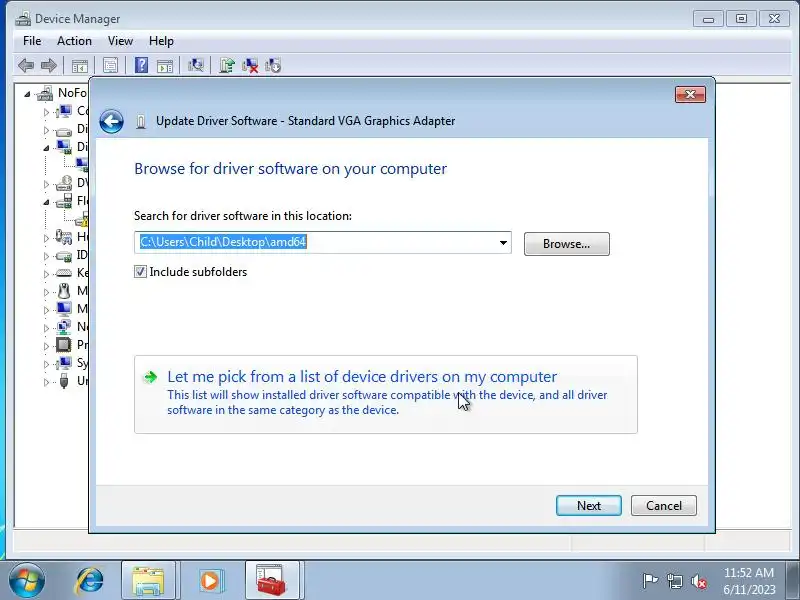Click the Device Manager toolbox taskbar button
This screenshot has height=600, width=800.
[272, 581]
